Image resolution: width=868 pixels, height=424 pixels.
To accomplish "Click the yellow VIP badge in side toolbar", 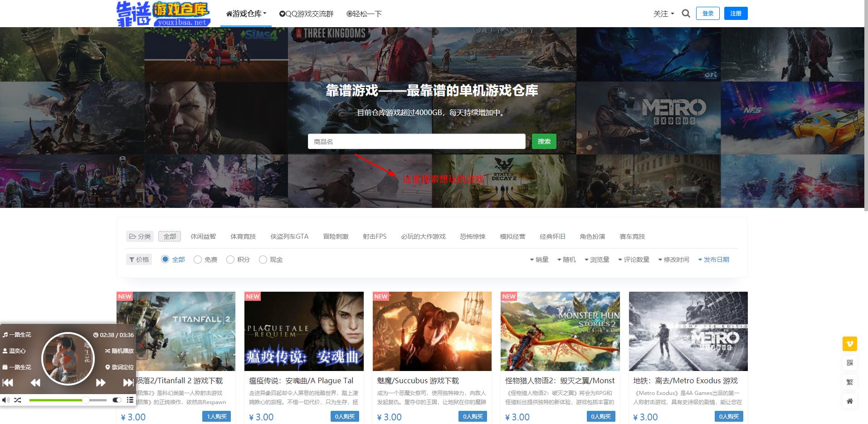I will click(849, 344).
